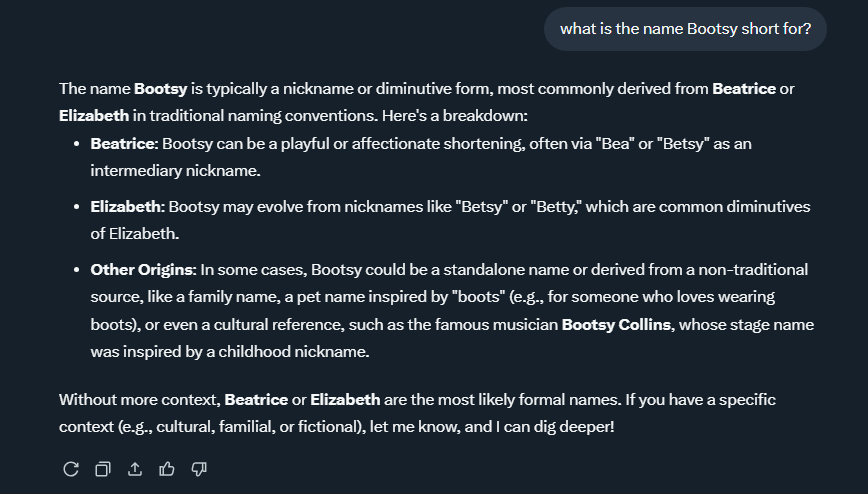The height and width of the screenshot is (494, 868).
Task: Click the "Other Origins:" bullet heading
Action: (x=143, y=270)
